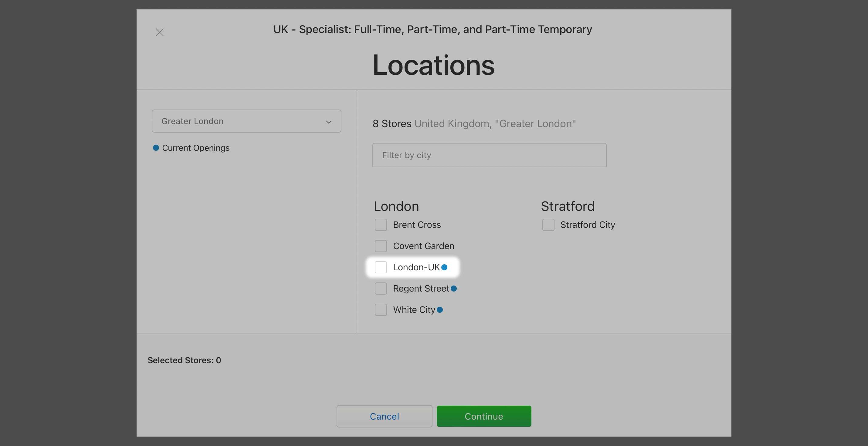Screen dimensions: 868x446
Task: Select the Stratford City checkbox
Action: tap(548, 225)
